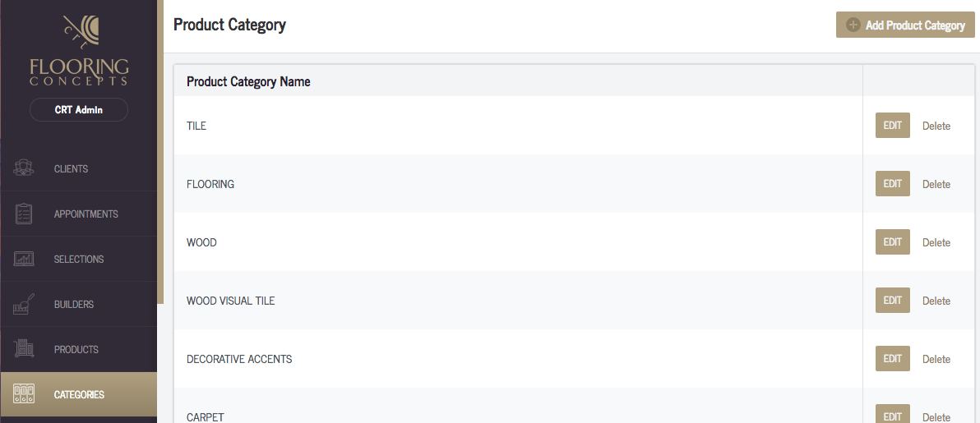The width and height of the screenshot is (980, 423).
Task: Click the Clients sidebar icon
Action: coord(24,168)
